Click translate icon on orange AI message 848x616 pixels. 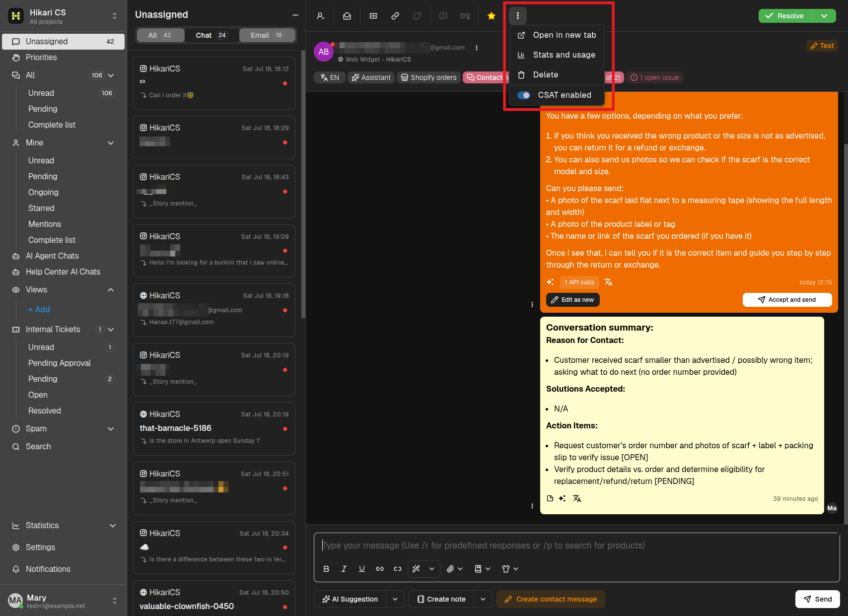[x=609, y=282]
